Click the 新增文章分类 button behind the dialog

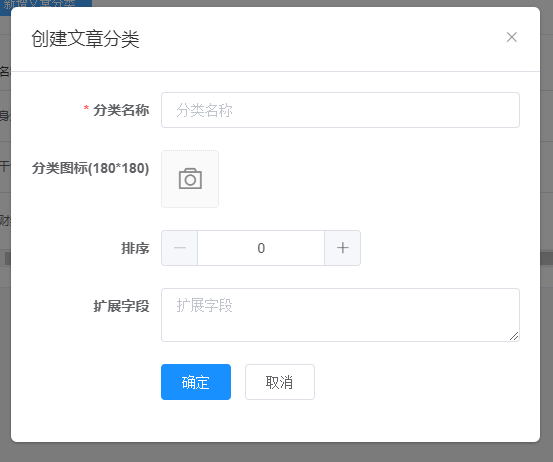[x=46, y=4]
